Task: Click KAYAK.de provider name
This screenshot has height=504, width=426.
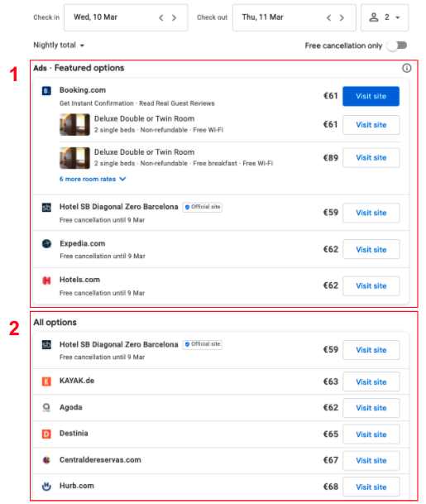Action: 77,381
